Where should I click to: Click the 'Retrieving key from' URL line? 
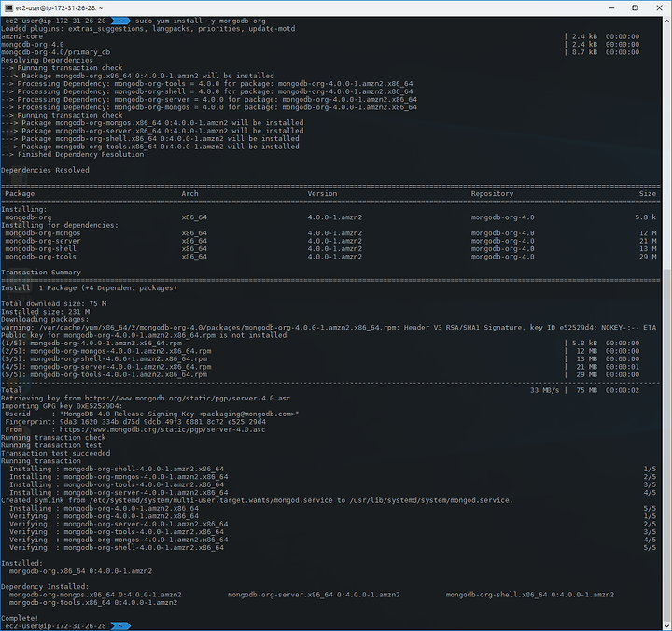click(146, 399)
